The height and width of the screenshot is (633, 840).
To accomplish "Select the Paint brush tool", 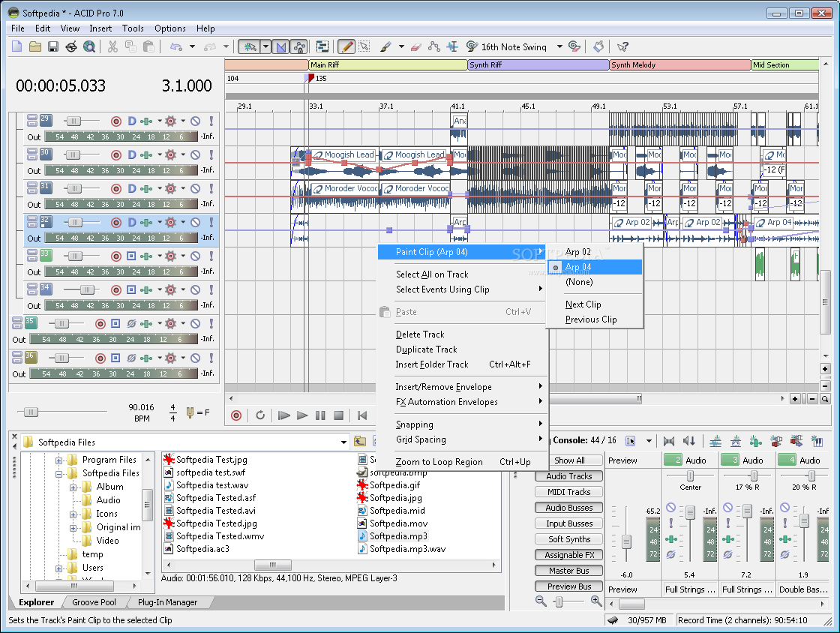I will click(x=385, y=46).
